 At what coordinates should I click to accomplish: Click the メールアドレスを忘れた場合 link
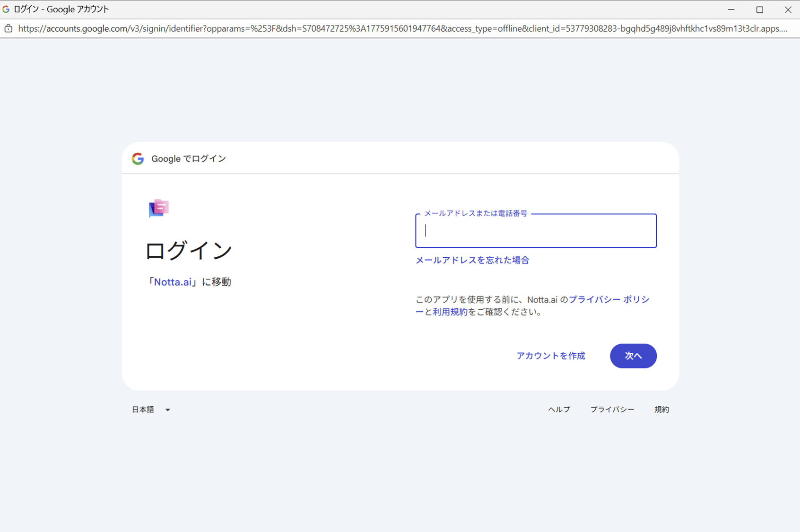click(x=472, y=260)
